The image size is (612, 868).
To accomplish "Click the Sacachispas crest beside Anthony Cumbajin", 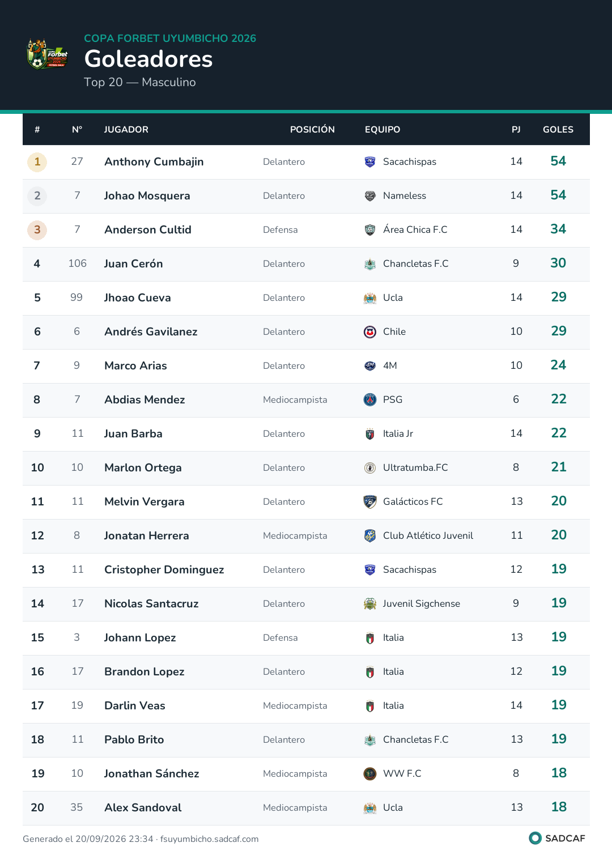I will 370,162.
